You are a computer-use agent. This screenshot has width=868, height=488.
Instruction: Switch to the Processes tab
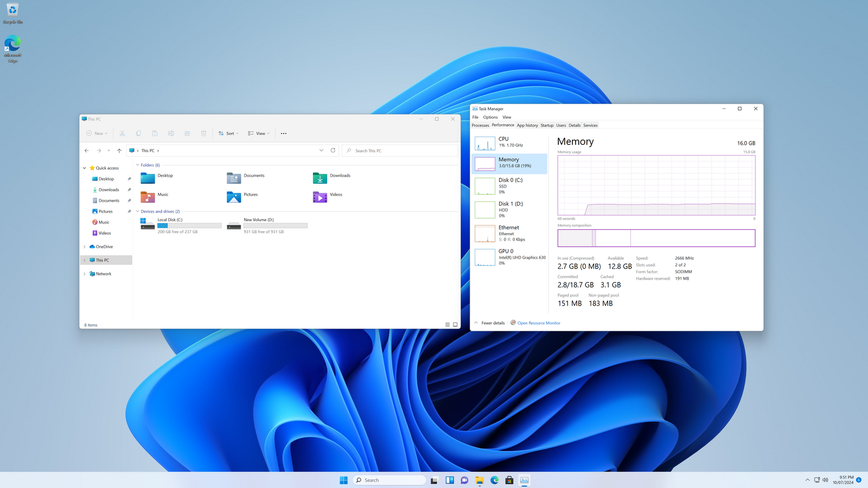(480, 125)
